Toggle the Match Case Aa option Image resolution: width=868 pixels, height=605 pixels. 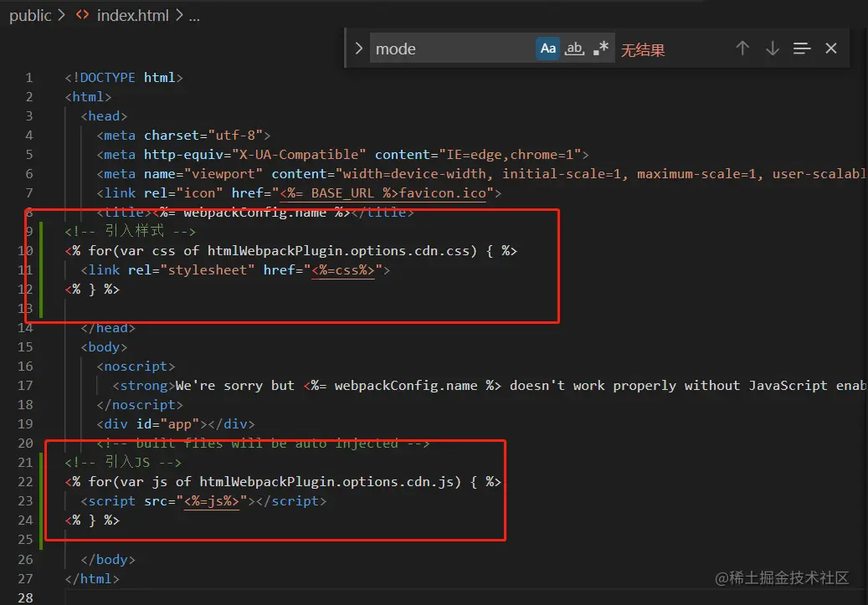547,49
